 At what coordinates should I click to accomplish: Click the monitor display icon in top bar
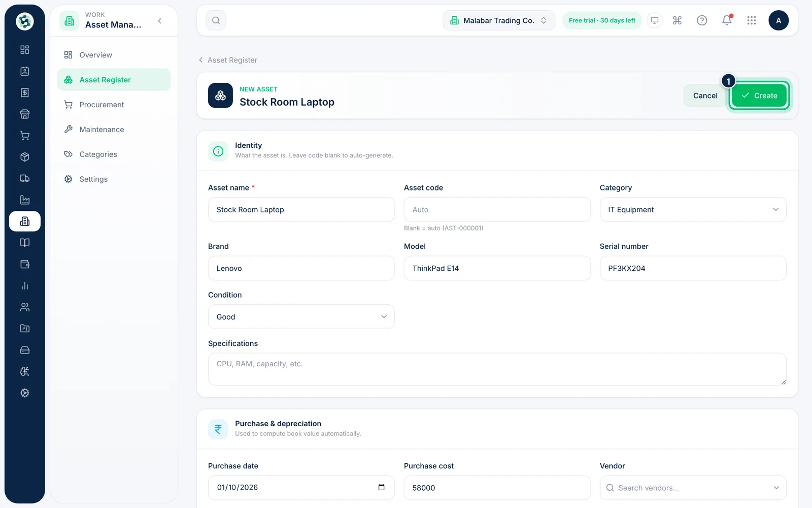point(655,20)
